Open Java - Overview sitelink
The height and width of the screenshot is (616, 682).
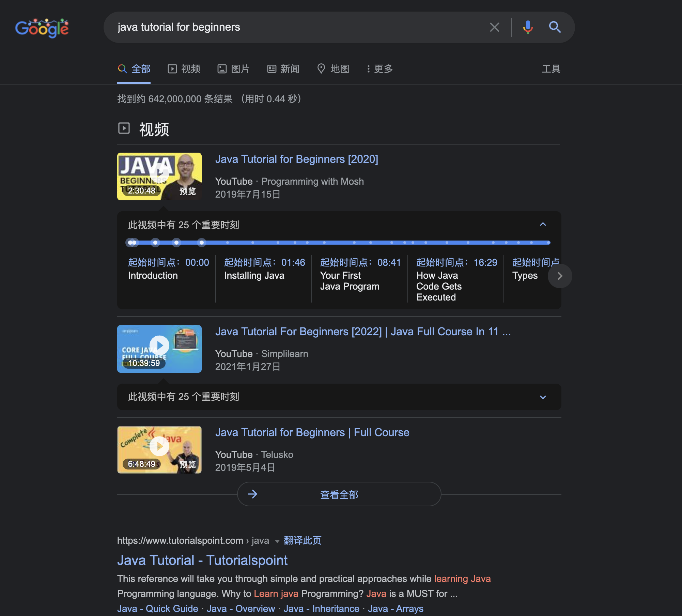point(241,609)
